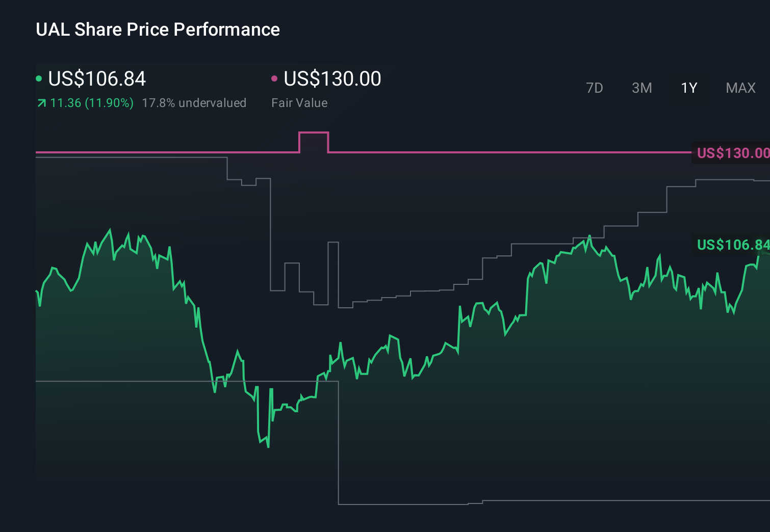This screenshot has height=532, width=770.
Task: Click the UAL Share Price Performance title
Action: click(x=158, y=30)
